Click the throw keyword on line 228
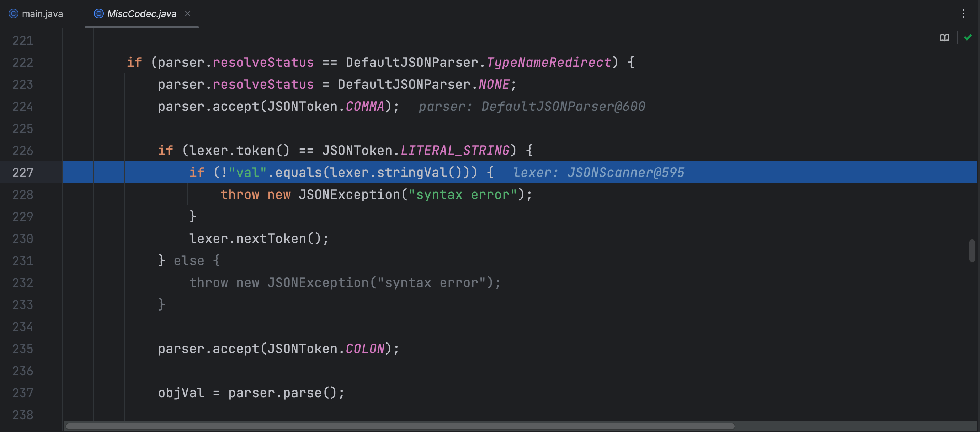980x432 pixels. 240,195
